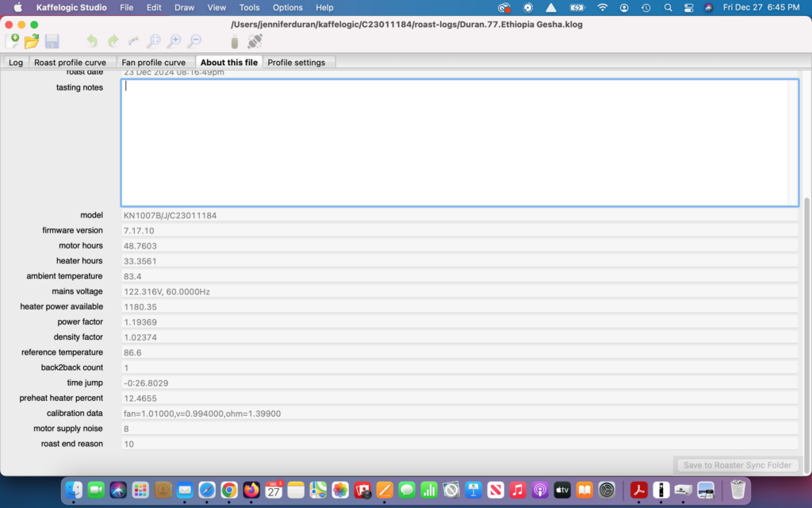This screenshot has width=812, height=508.
Task: Click the preheat heater percent value 12.4655
Action: coord(459,398)
